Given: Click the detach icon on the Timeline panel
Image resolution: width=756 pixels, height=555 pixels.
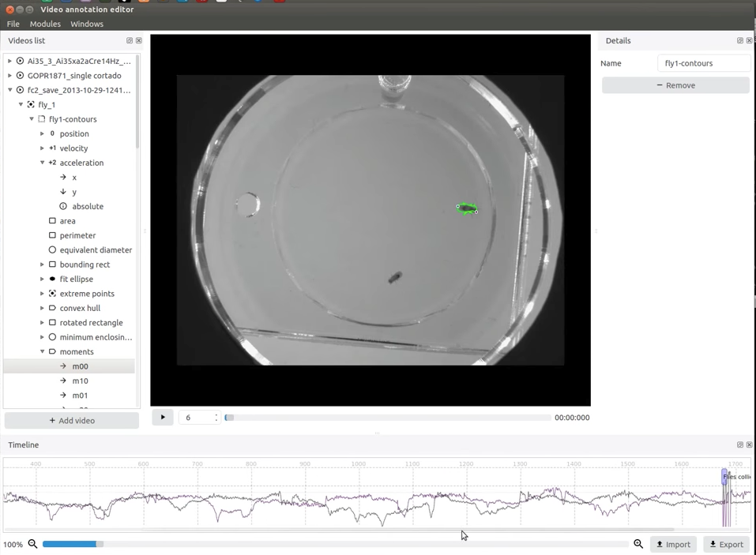Looking at the screenshot, I should [740, 444].
